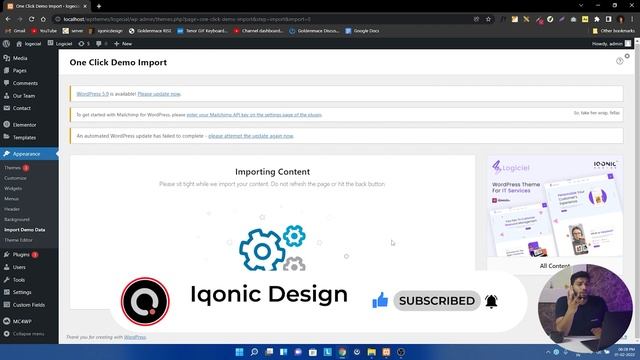Open Chrome from the taskbar
640x360 pixels.
342,352
